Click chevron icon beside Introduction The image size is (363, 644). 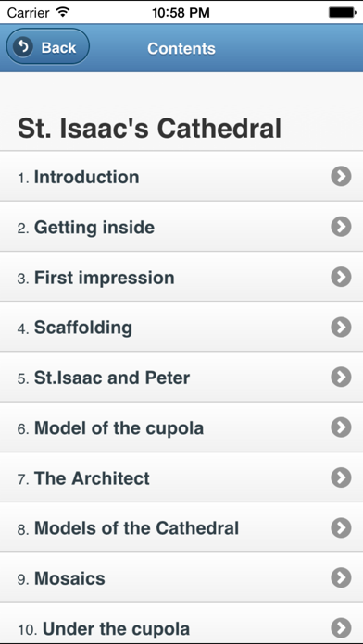click(x=341, y=177)
